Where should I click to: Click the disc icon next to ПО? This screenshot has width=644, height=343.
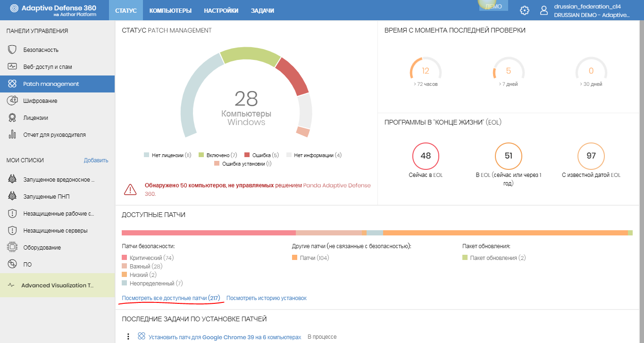pyautogui.click(x=13, y=264)
